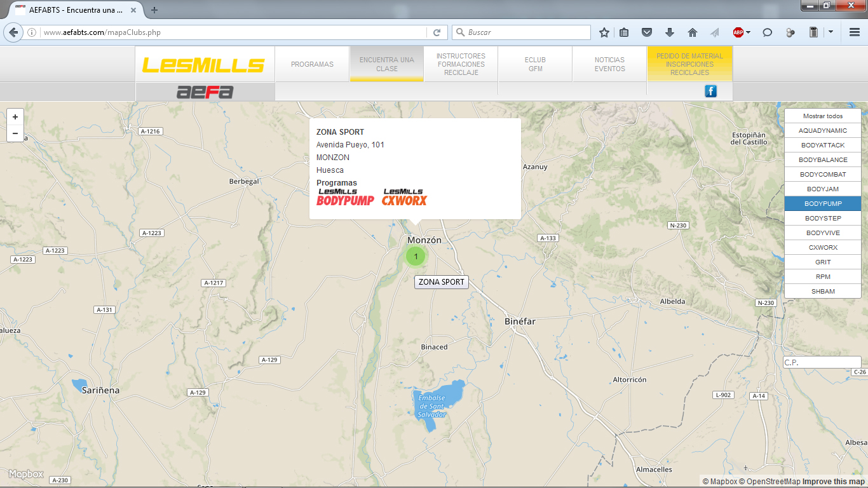Open a new browser tab with plus
Viewport: 868px width, 488px height.
tap(154, 10)
